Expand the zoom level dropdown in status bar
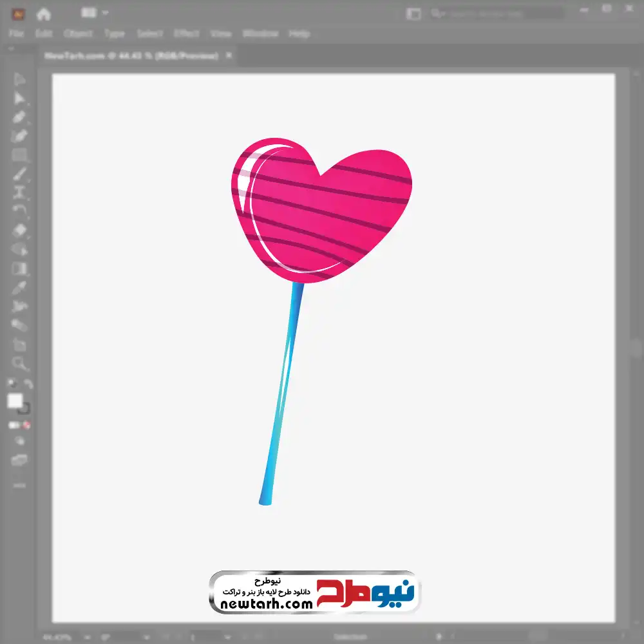Viewport: 644px width, 644px height. [86, 637]
